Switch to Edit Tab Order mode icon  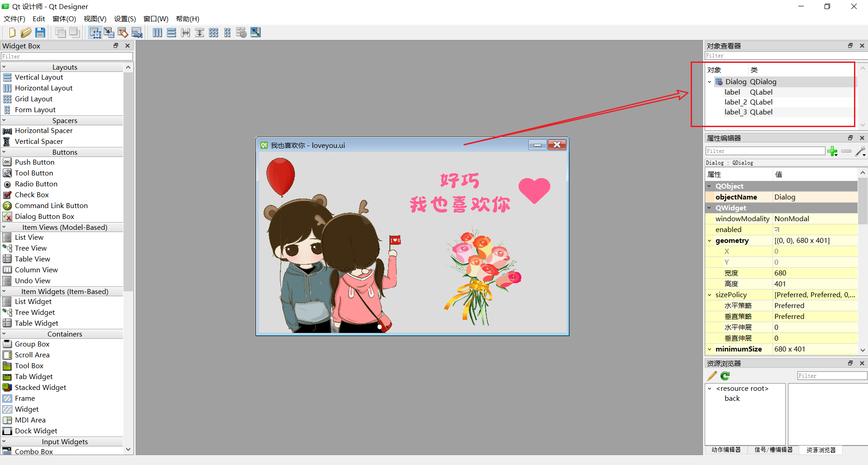point(137,33)
